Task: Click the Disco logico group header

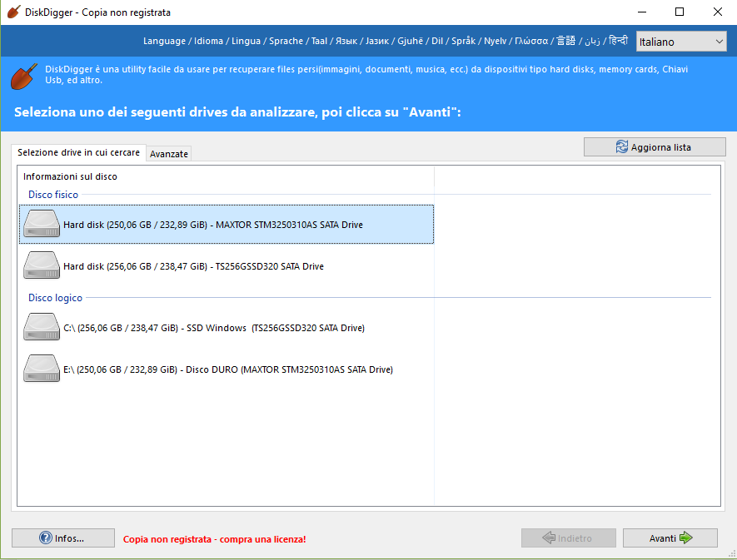Action: 55,298
